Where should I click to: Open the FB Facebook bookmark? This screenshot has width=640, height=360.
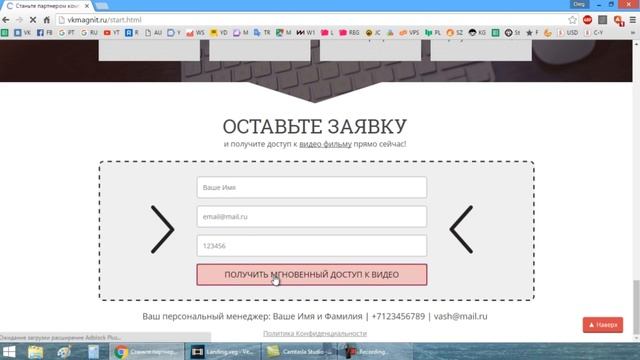pos(44,33)
